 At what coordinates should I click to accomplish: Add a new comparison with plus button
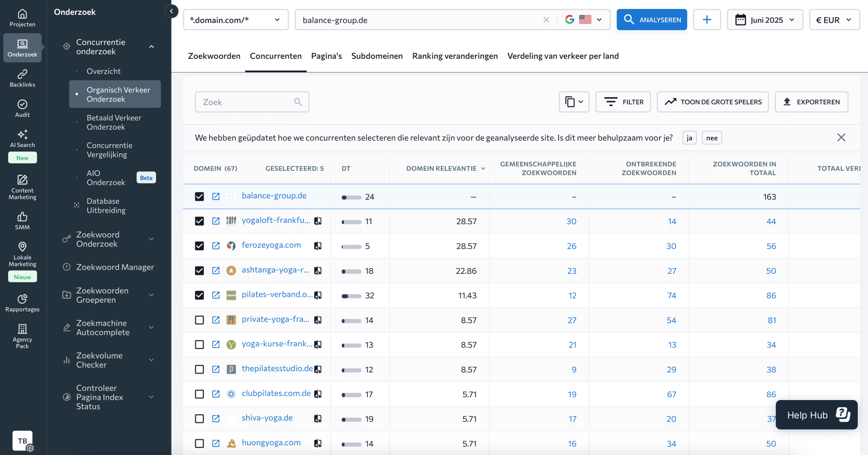[707, 20]
